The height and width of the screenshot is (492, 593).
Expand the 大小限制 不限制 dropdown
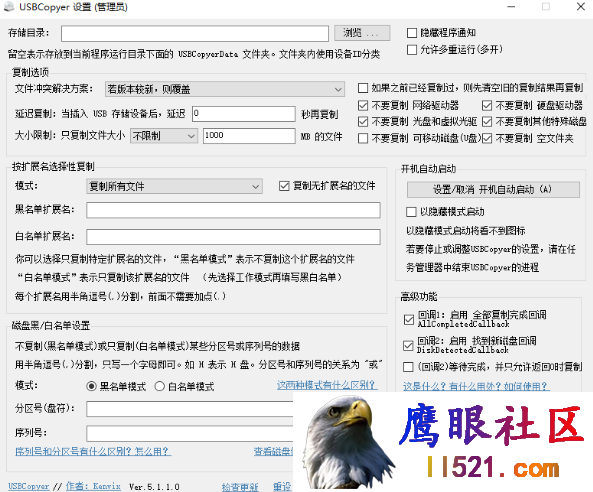coord(164,136)
